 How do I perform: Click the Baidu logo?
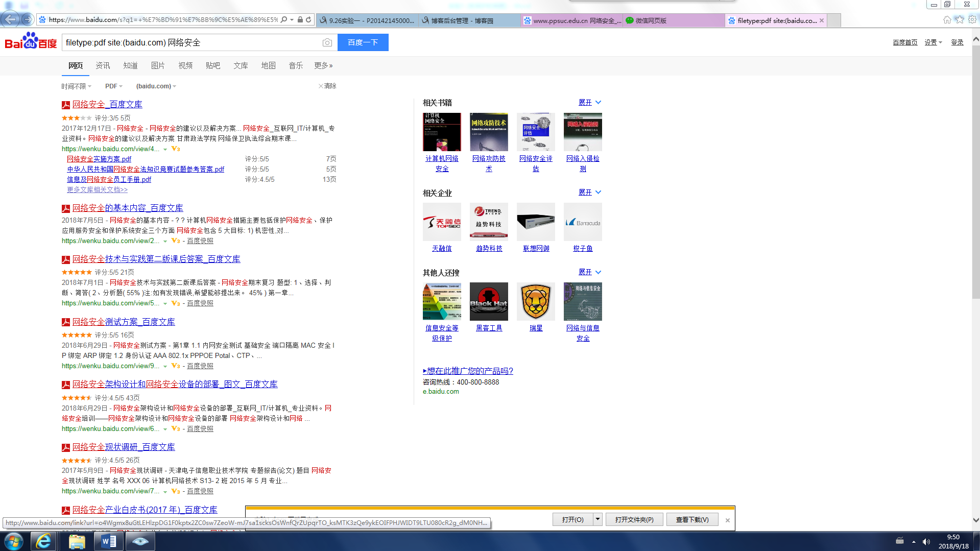31,41
